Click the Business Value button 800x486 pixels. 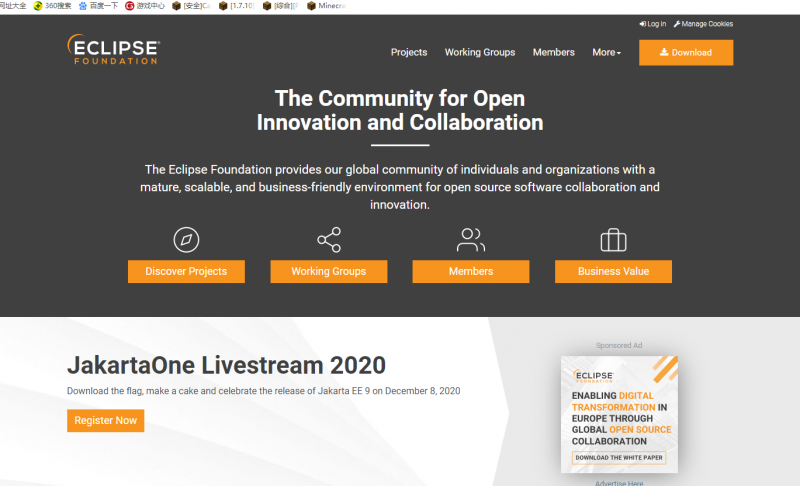tap(613, 271)
